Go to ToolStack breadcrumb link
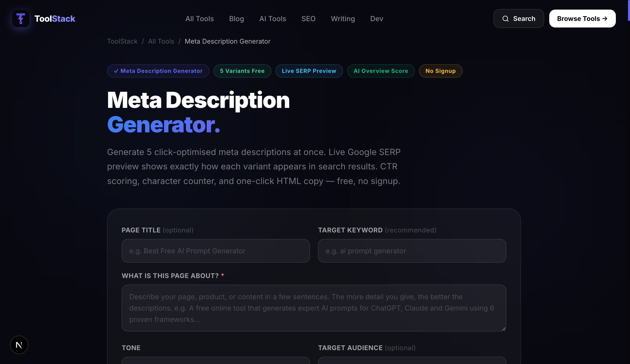This screenshot has width=630, height=364. pyautogui.click(x=122, y=41)
